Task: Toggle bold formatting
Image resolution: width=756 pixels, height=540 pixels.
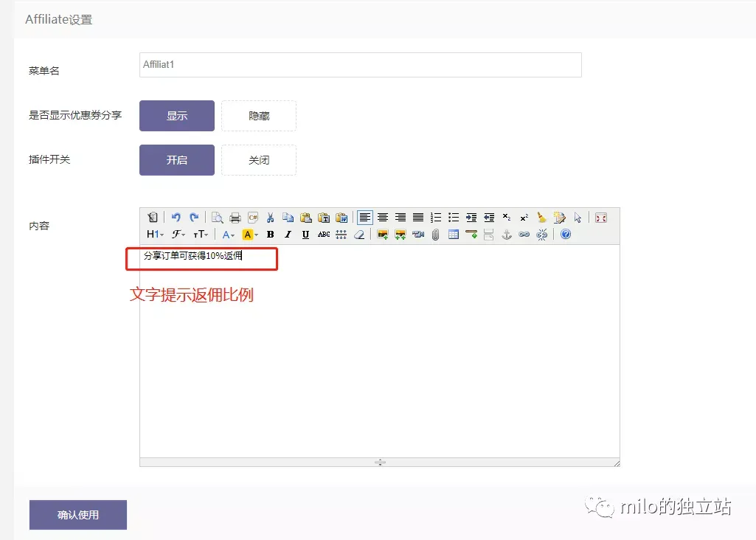Action: click(x=271, y=235)
